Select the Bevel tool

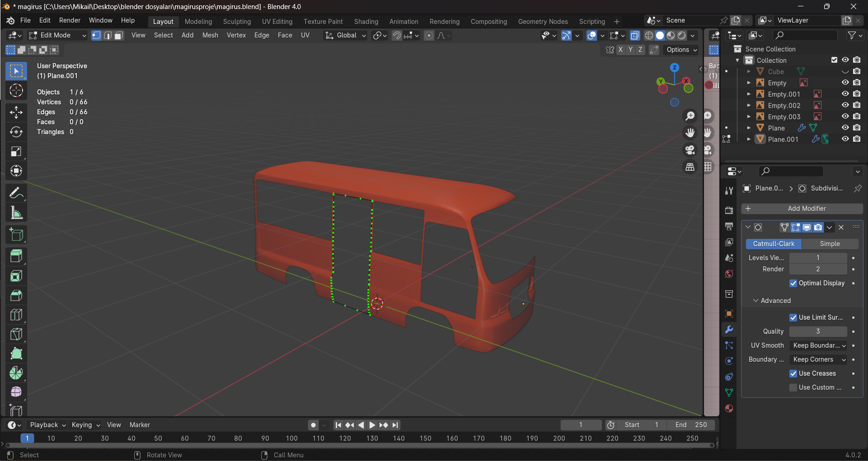tap(16, 295)
